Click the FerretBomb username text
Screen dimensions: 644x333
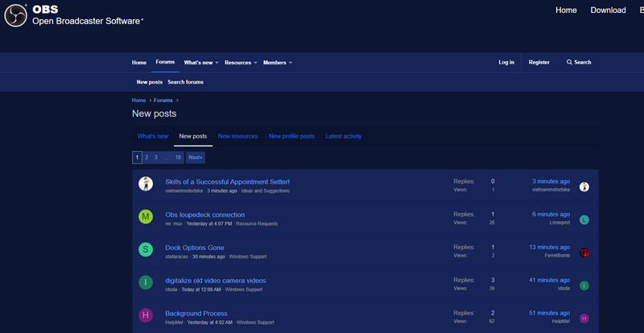click(557, 256)
